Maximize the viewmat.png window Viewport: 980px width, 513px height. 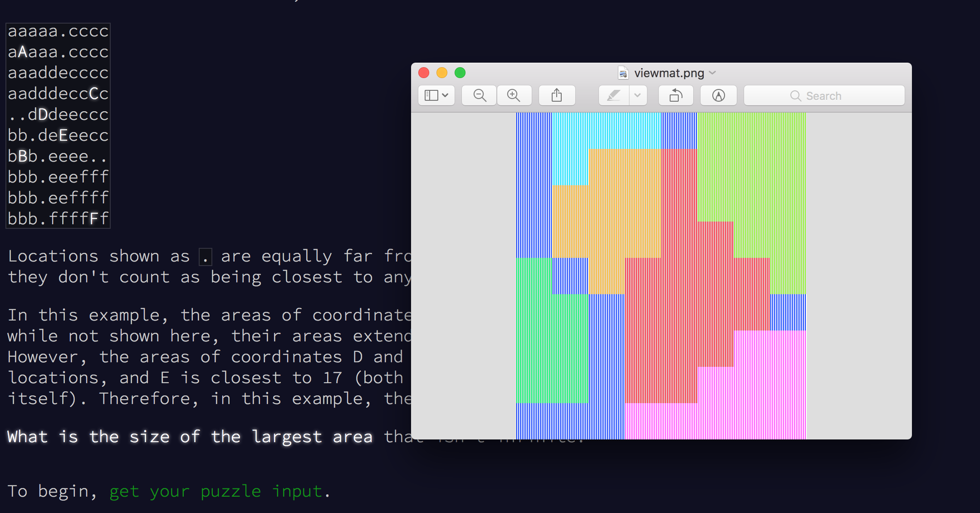(x=460, y=73)
